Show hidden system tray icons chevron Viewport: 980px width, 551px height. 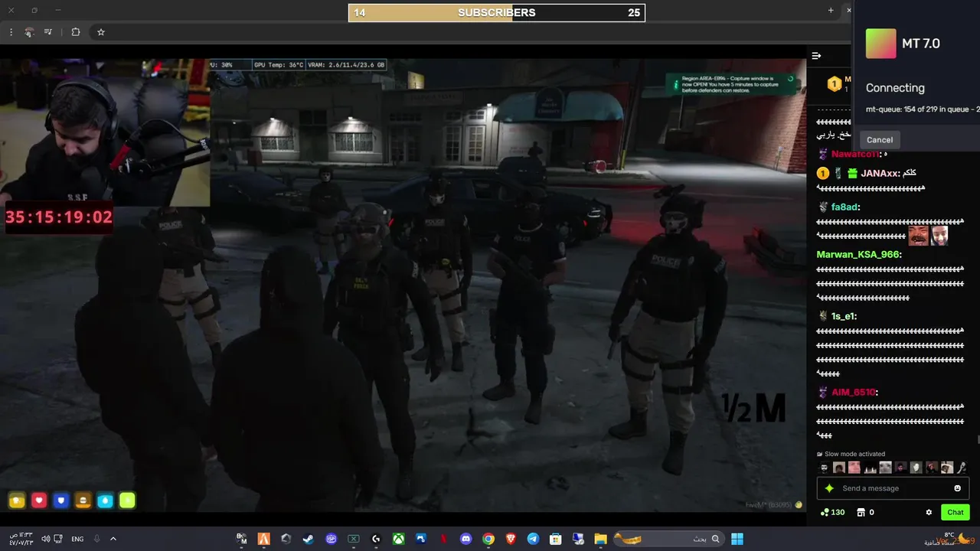(113, 539)
